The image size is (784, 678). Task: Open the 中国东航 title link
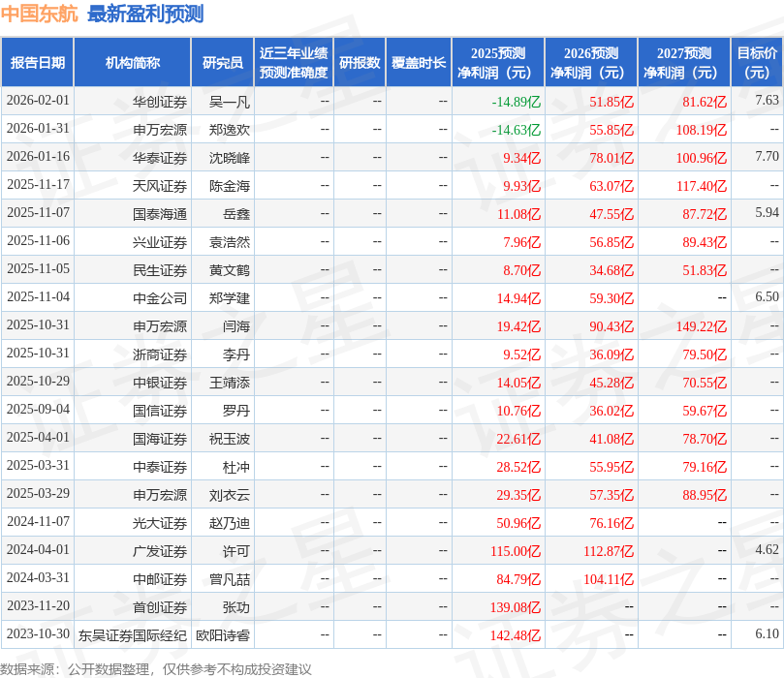(39, 14)
